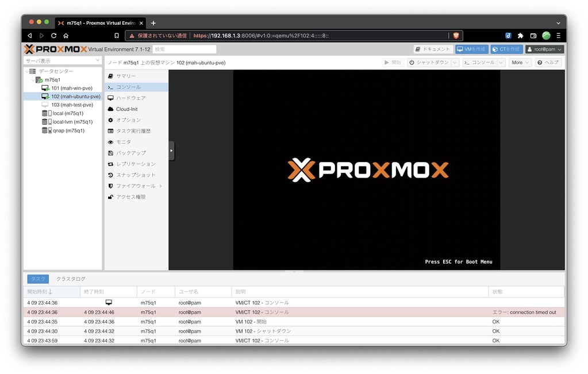Open the バックアップ backup menu item
The image size is (588, 374).
tap(136, 153)
